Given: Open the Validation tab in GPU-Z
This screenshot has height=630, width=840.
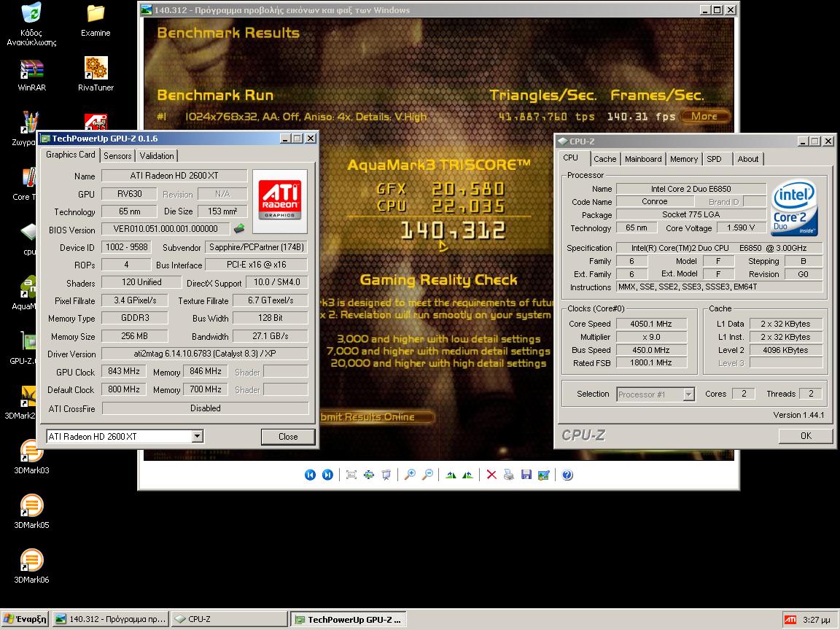Looking at the screenshot, I should [x=157, y=156].
